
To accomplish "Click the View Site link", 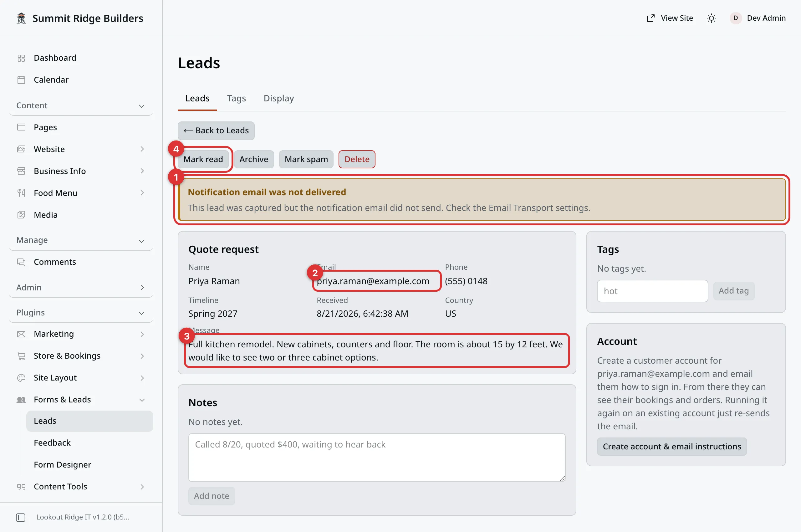I will point(670,18).
